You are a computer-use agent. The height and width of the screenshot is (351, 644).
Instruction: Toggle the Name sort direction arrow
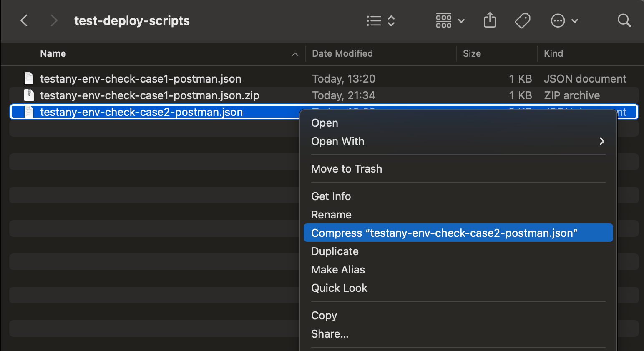[295, 54]
